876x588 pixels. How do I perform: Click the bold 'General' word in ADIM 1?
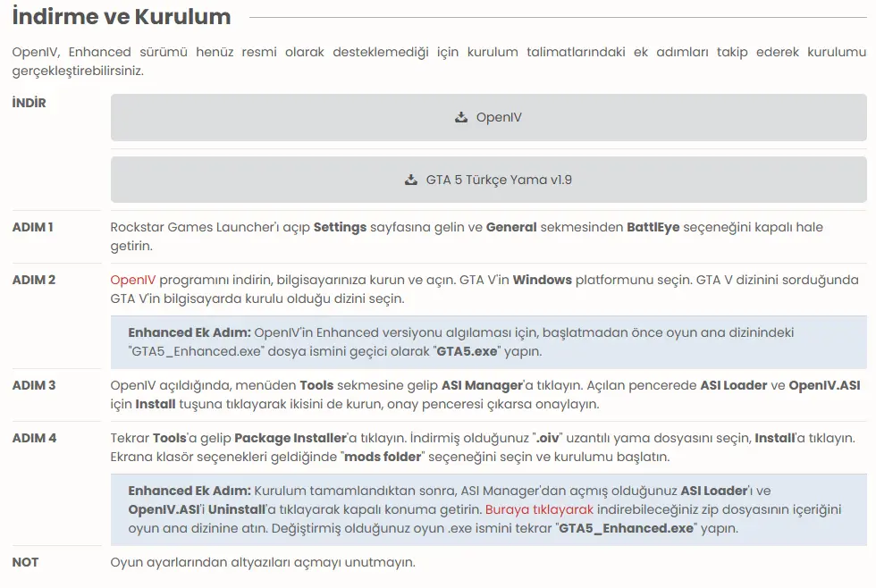click(x=511, y=227)
